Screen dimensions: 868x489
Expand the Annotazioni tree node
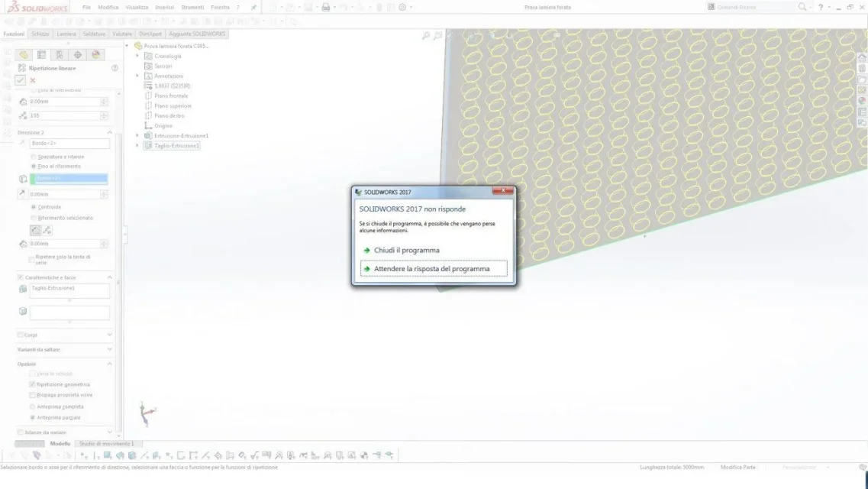137,76
